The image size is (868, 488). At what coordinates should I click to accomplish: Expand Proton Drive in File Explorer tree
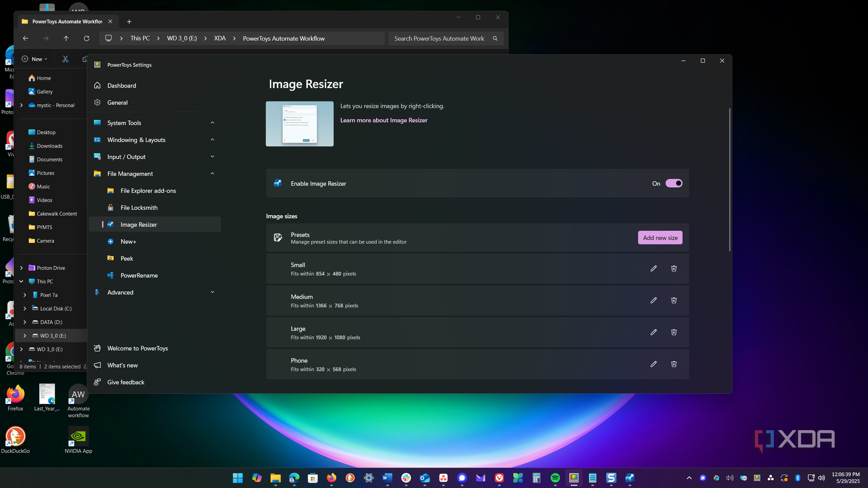pyautogui.click(x=22, y=268)
